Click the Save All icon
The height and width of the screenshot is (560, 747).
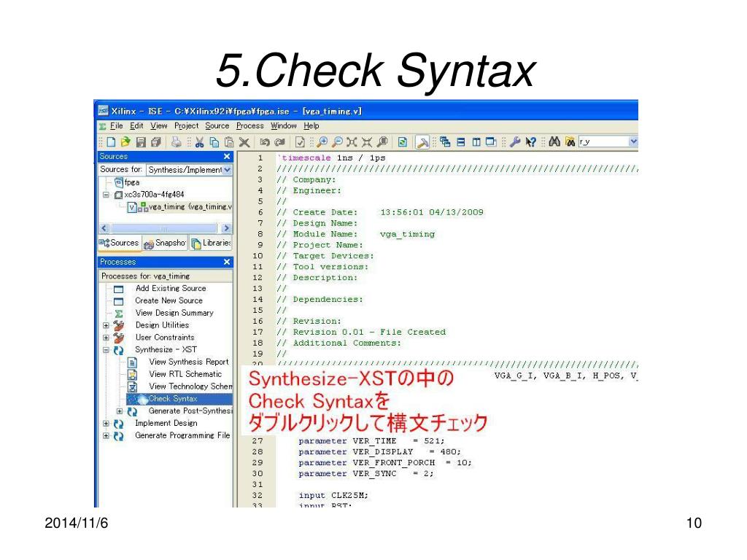[x=156, y=142]
